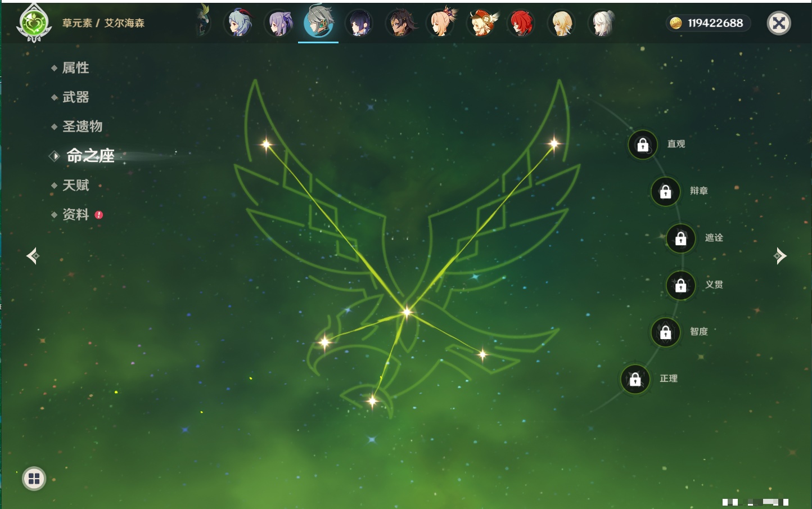Viewport: 812px width, 509px height.
Task: Select the purple twin-tail character avatar
Action: click(x=279, y=23)
